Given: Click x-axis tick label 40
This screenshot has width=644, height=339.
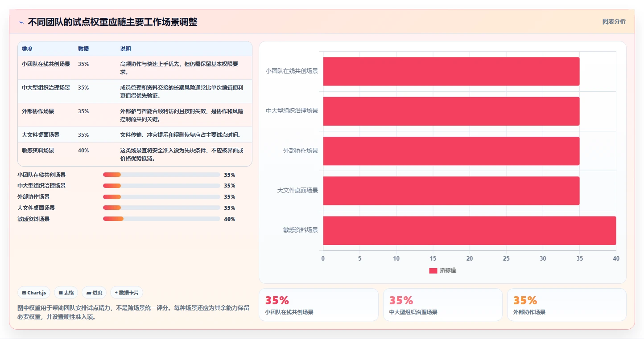Looking at the screenshot, I should point(616,258).
